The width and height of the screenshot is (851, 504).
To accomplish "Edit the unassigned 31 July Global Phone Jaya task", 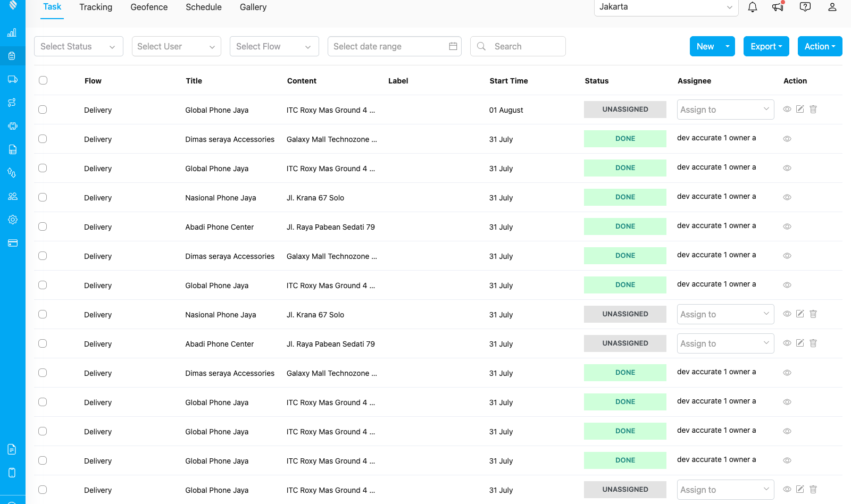I will click(800, 489).
